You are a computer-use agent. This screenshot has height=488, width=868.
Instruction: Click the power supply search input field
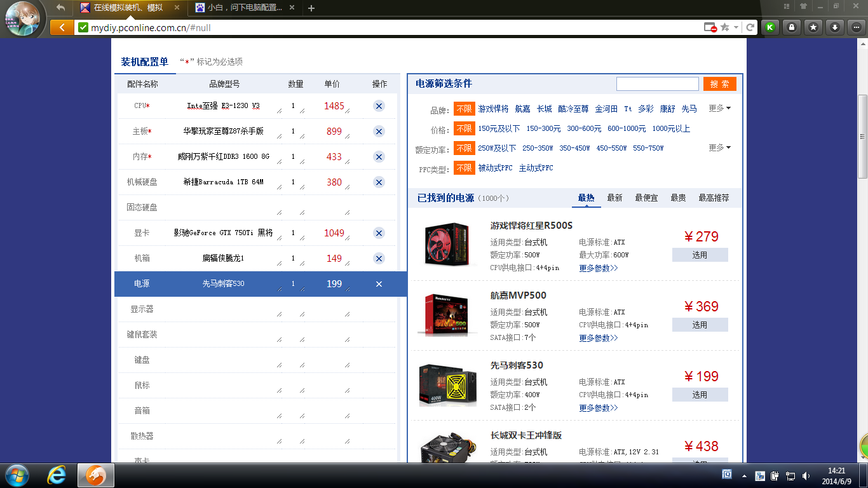[658, 84]
